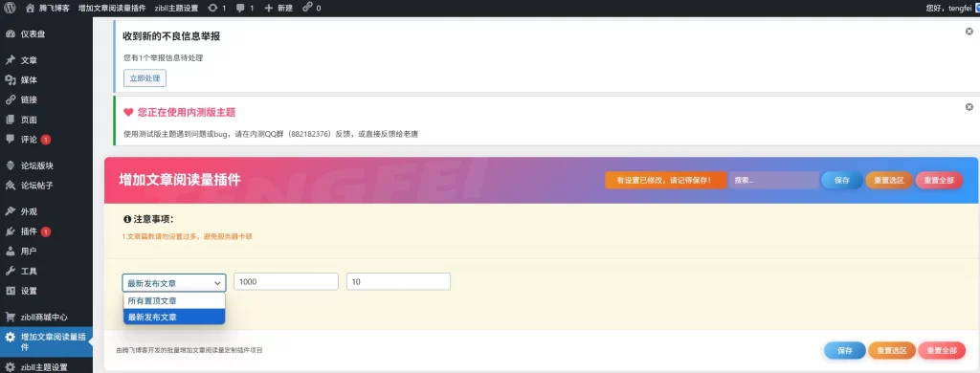980x373 pixels.
Task: Click the 设置 settings icon
Action: coord(10,291)
